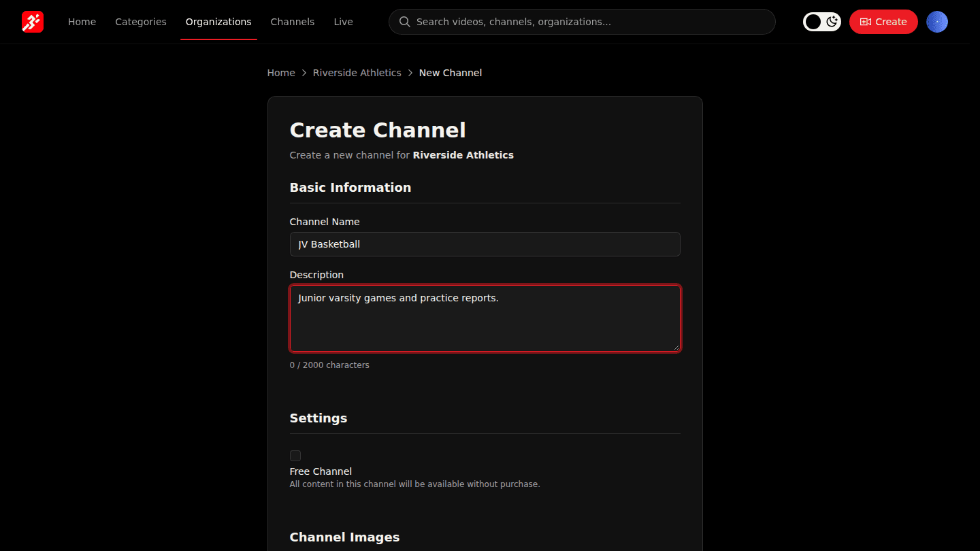Go to the Channels navigation item
This screenshot has height=551, width=980.
pos(293,22)
